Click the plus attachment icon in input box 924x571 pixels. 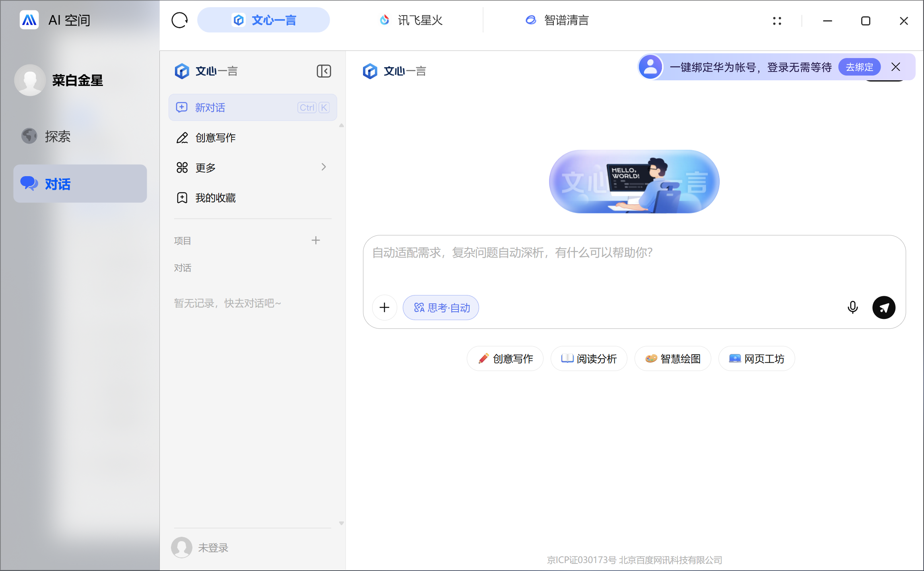[384, 307]
